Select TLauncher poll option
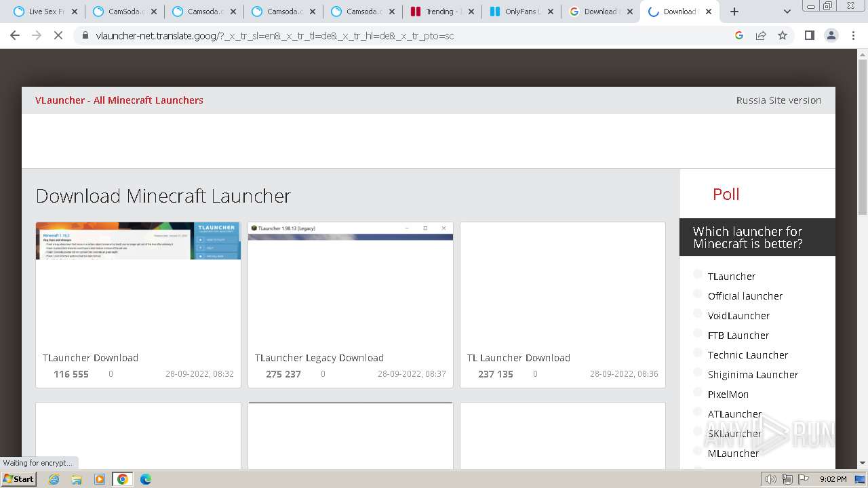The height and width of the screenshot is (488, 868). pyautogui.click(x=698, y=274)
